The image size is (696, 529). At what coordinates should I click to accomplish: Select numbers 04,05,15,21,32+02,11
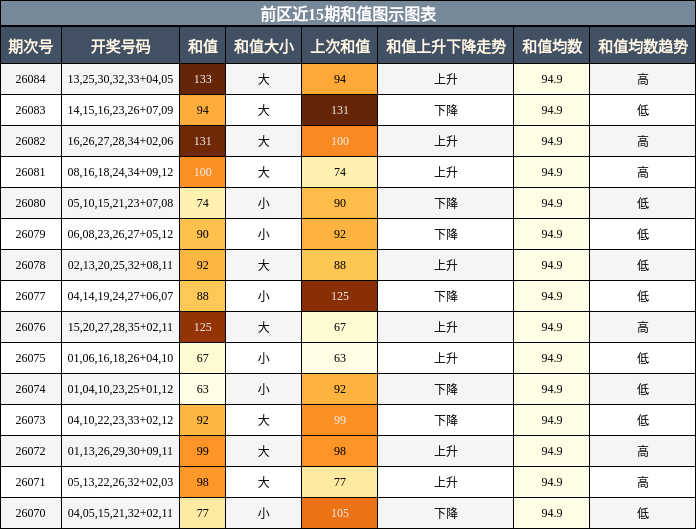tap(120, 513)
